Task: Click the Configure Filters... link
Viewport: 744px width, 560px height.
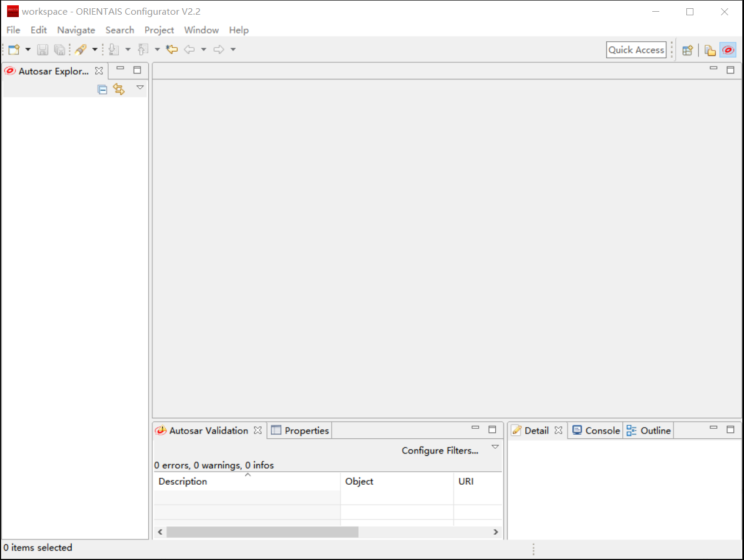Action: tap(439, 451)
